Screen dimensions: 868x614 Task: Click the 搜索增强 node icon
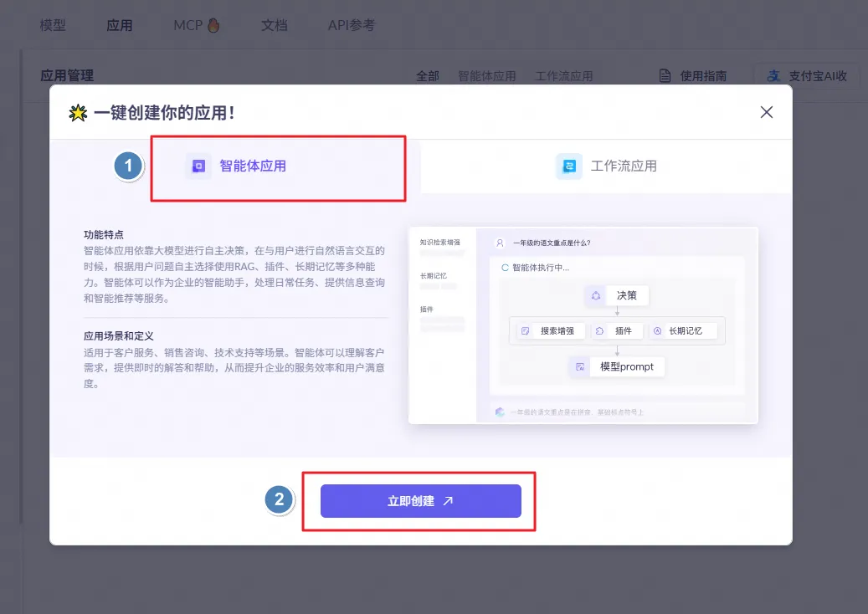tap(526, 330)
